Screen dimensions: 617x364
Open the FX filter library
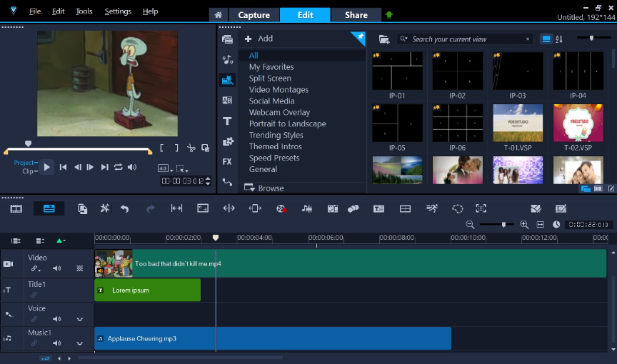pos(227,161)
